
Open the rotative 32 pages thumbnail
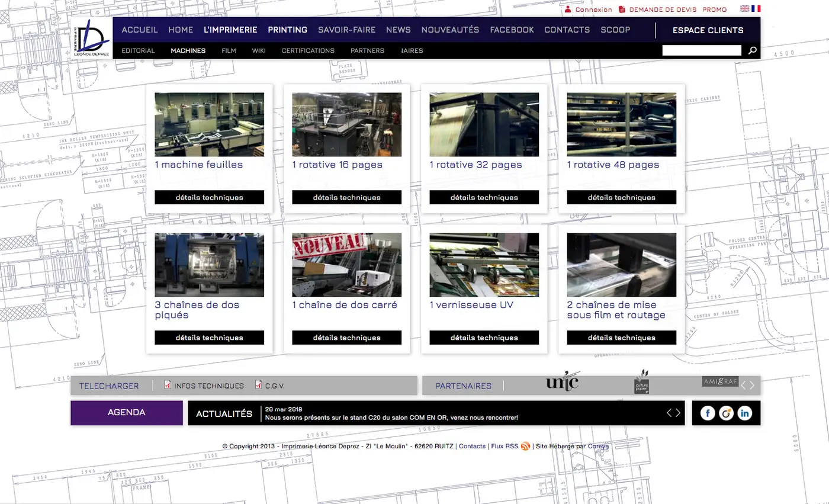tap(484, 124)
